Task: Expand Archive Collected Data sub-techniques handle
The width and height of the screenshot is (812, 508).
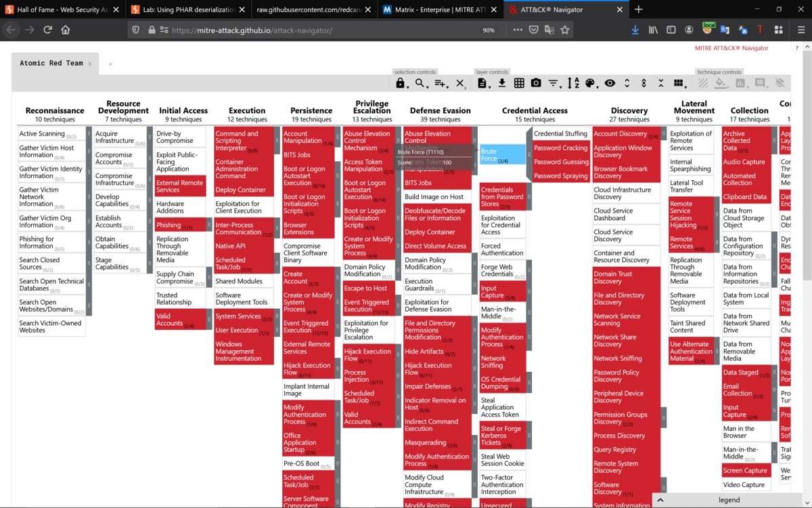Action: [773, 141]
